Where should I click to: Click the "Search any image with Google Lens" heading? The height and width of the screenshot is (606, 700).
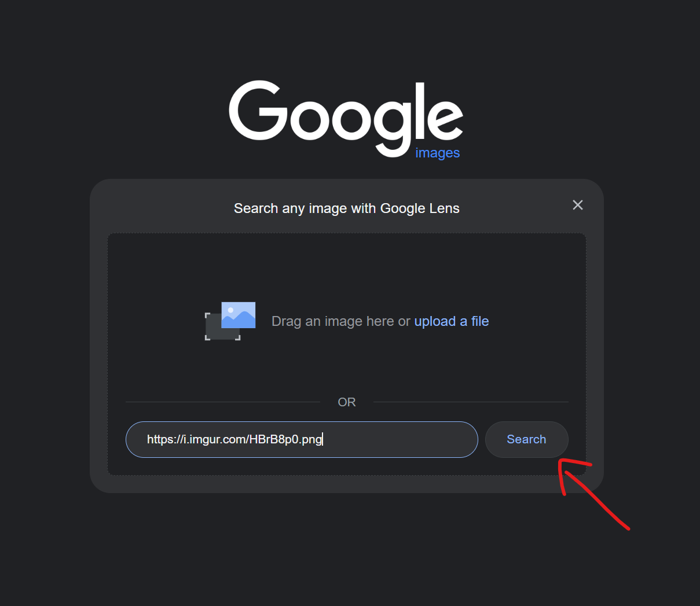point(347,208)
